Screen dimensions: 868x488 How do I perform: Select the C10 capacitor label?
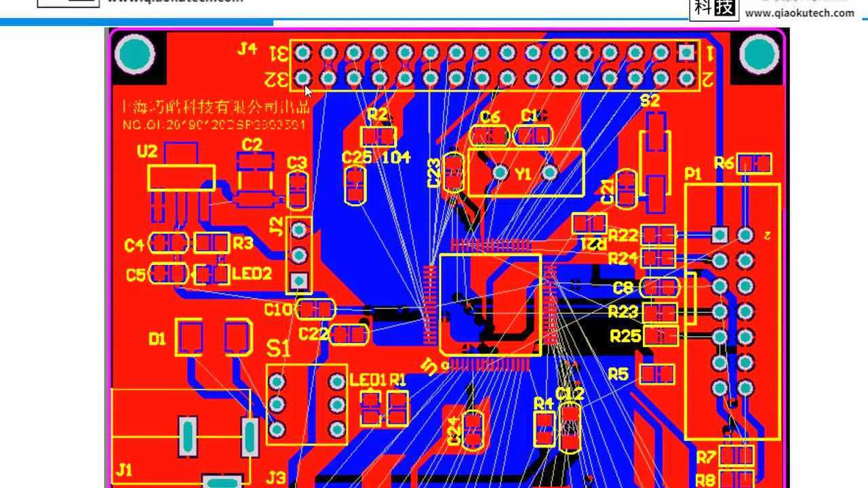coord(278,310)
